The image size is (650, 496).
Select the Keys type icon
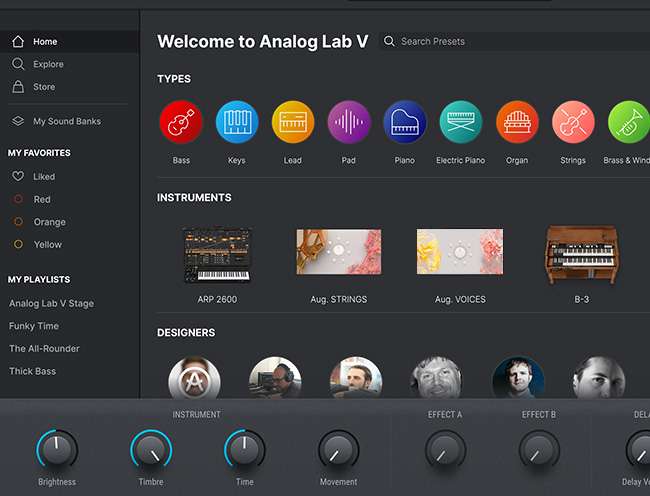click(237, 122)
